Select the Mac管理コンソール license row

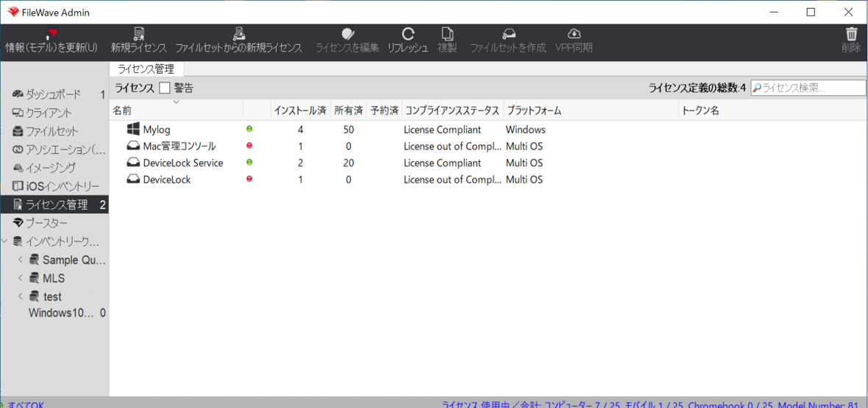click(488, 147)
